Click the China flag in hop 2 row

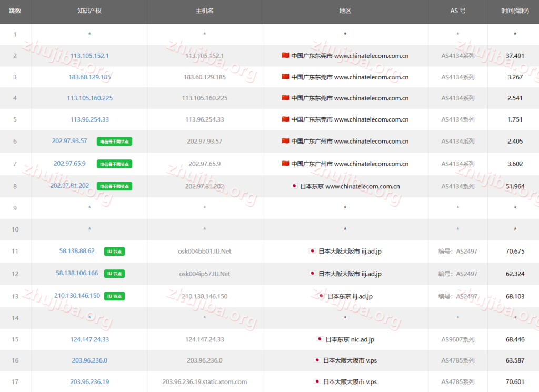click(x=285, y=56)
